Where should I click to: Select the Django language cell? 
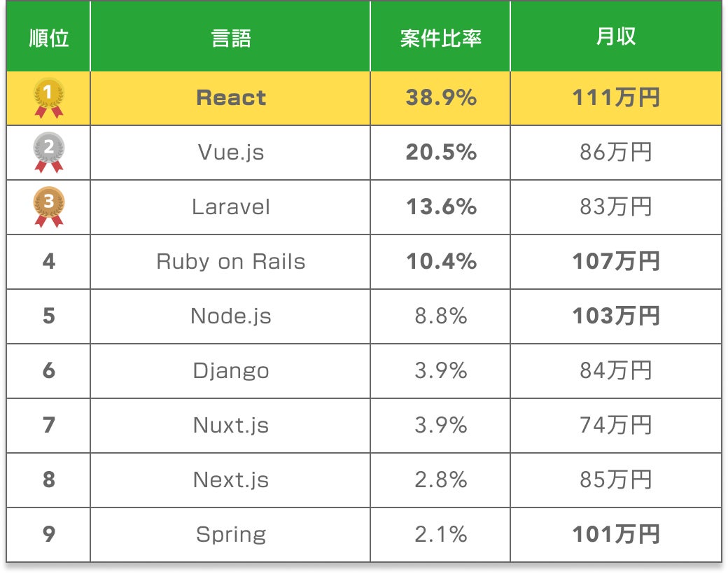tap(230, 371)
